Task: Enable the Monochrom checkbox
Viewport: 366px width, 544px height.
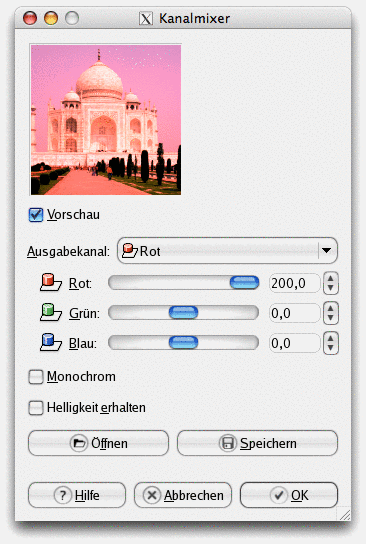Action: (36, 377)
